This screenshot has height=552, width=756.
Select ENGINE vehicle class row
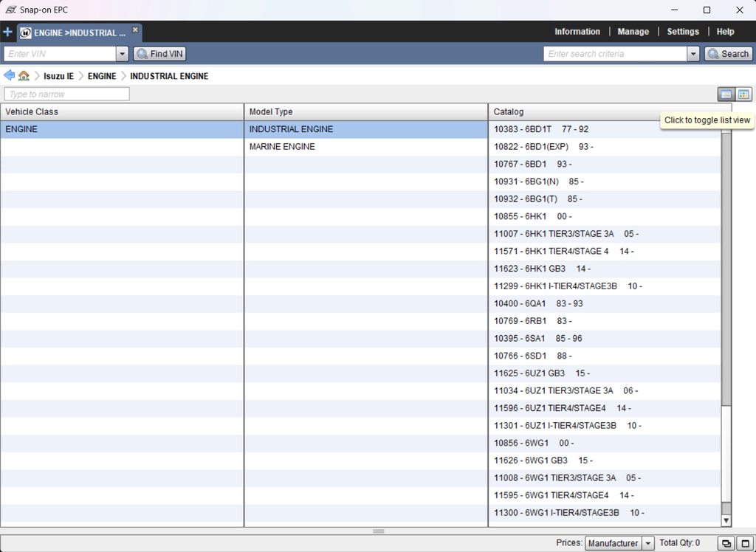tap(122, 129)
